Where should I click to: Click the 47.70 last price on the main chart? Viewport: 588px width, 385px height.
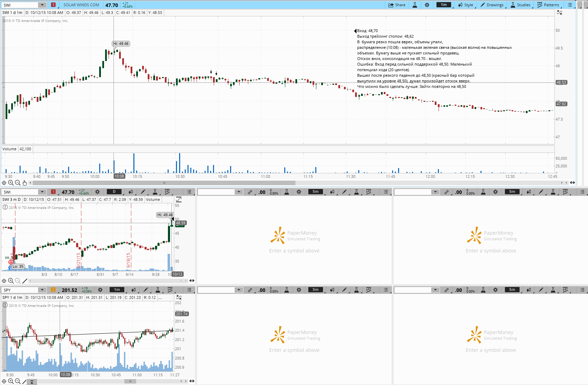(112, 5)
